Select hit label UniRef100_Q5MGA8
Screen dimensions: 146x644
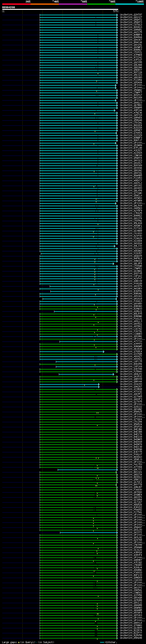point(131,120)
